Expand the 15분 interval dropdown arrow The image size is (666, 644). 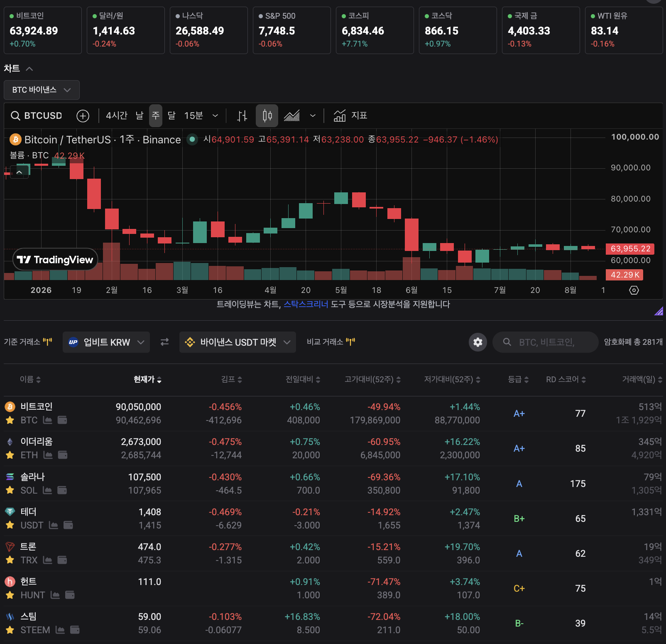click(x=215, y=116)
